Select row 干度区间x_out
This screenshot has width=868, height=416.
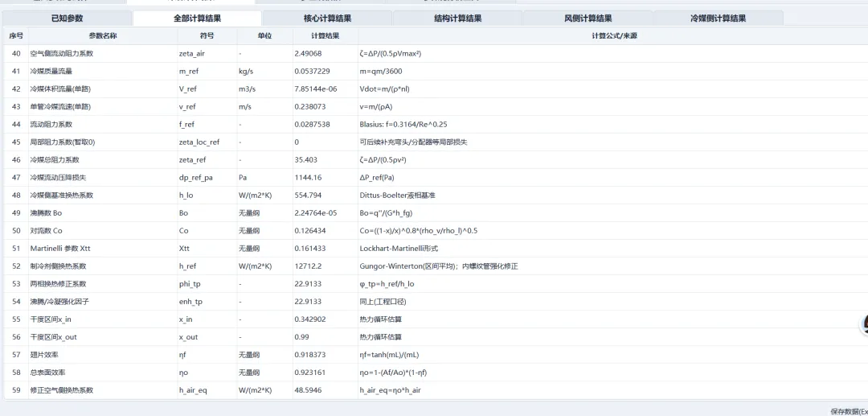coord(435,337)
